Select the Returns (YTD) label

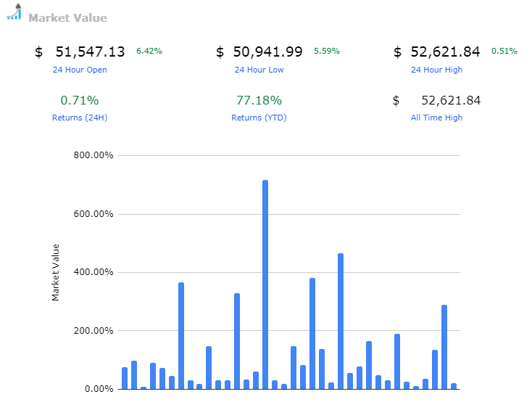tap(259, 118)
